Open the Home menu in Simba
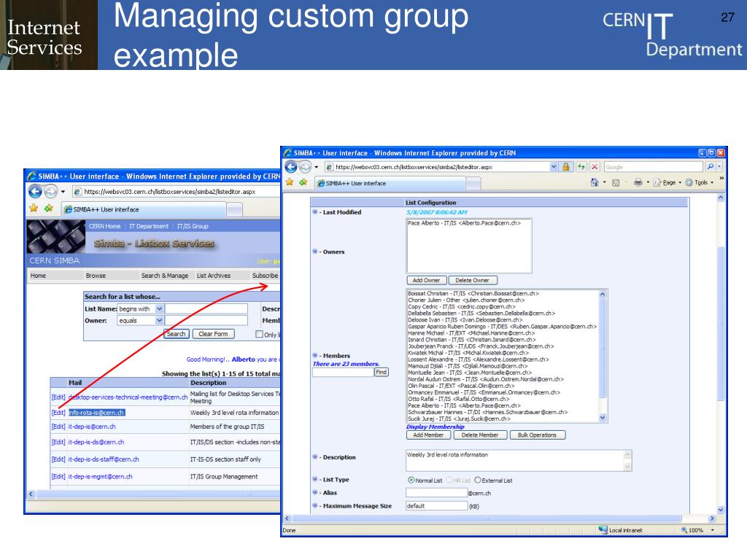The height and width of the screenshot is (560, 747). 38,275
